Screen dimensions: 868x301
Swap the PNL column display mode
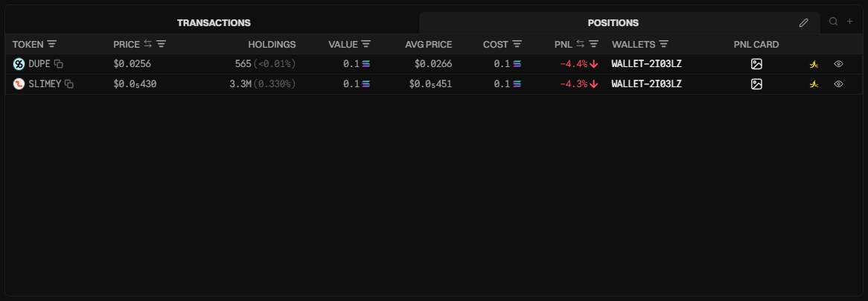pos(581,45)
